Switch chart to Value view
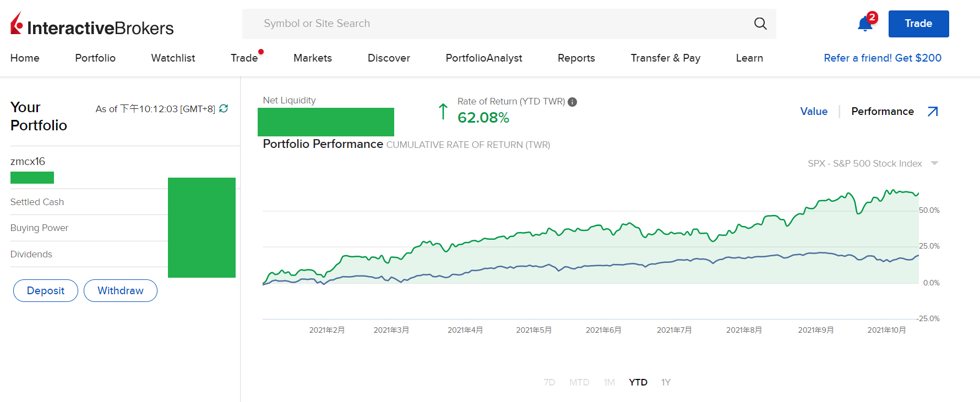This screenshot has height=402, width=980. click(813, 112)
